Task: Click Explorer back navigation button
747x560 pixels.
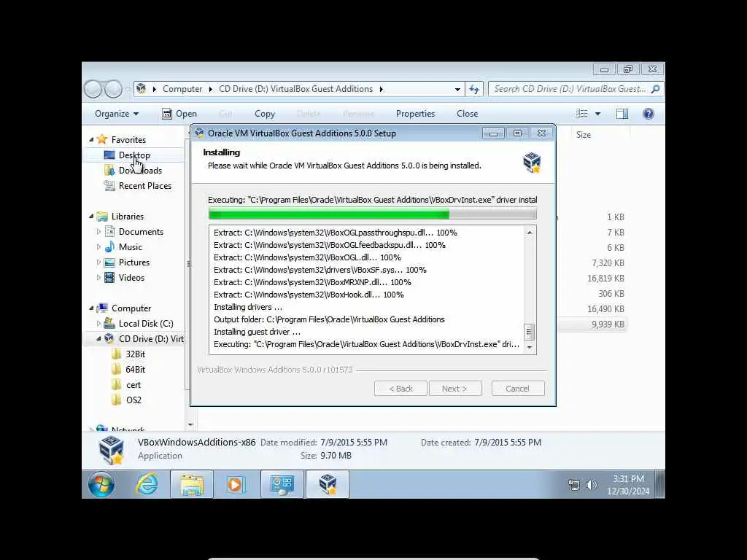Action: tap(93, 89)
